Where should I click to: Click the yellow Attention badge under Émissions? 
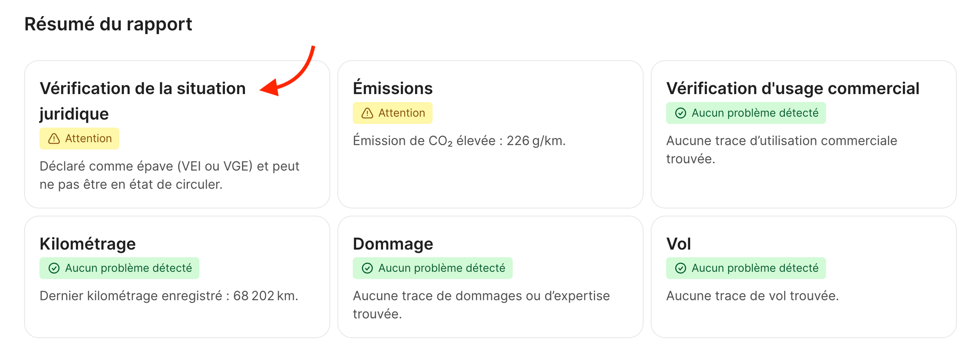click(393, 112)
